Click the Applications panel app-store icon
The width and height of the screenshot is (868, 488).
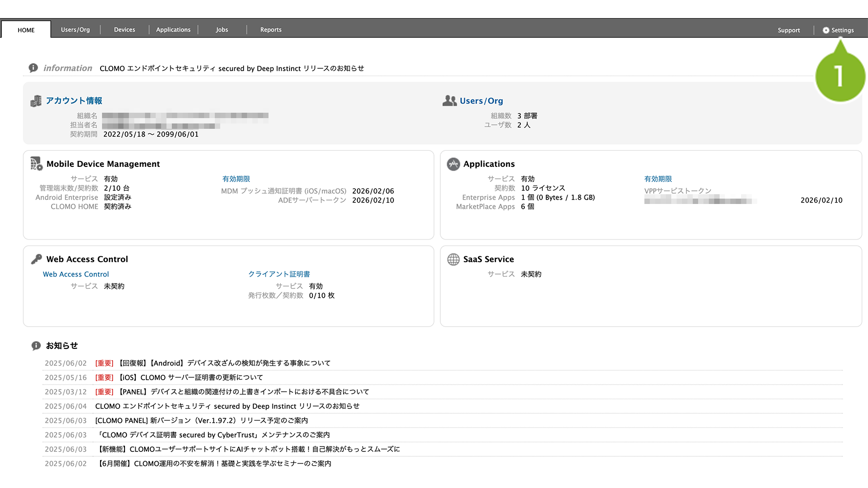454,164
